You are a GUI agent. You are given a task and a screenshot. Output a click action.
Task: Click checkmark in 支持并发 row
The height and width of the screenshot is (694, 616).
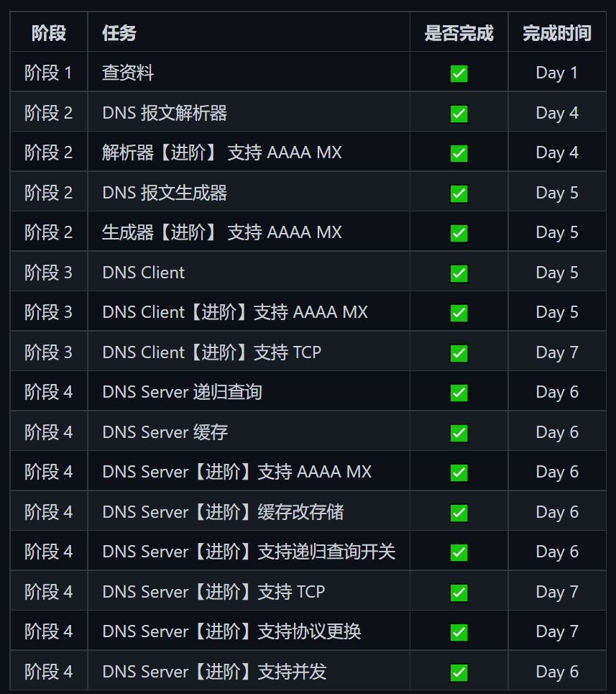(459, 672)
